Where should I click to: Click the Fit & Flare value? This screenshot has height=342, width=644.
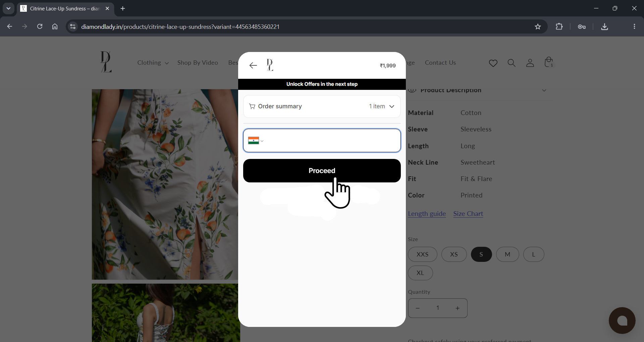(476, 179)
